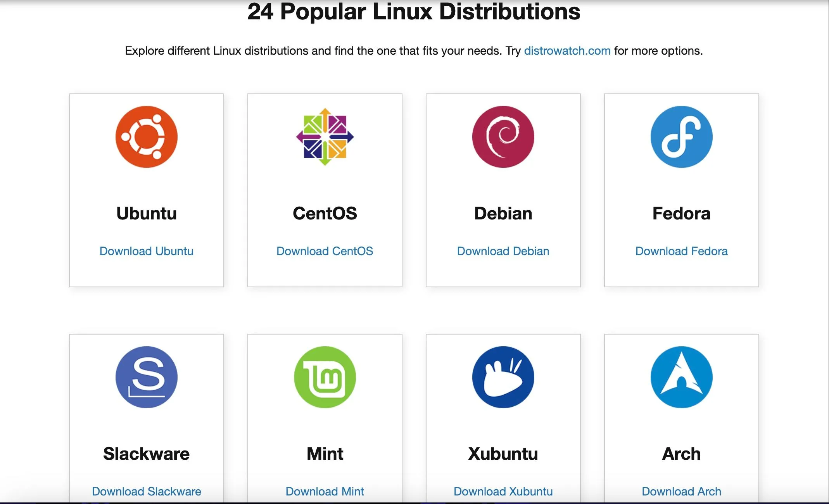Open the distrowatch.com link

coord(567,51)
